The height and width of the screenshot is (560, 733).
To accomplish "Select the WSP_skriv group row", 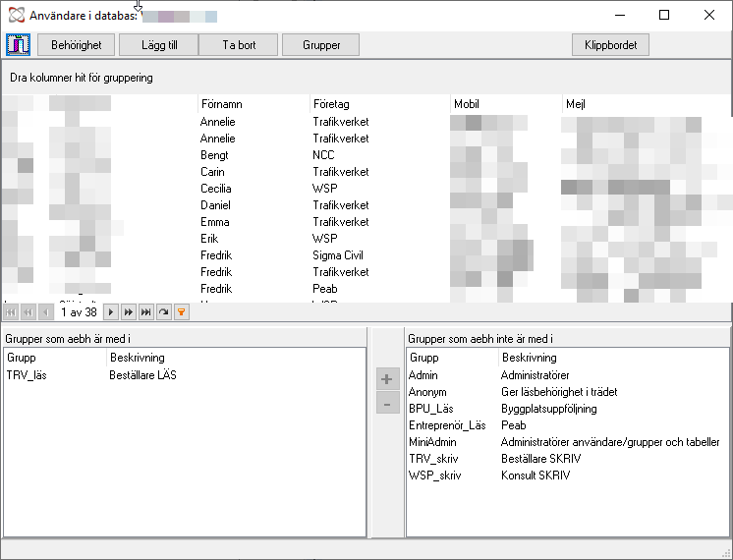I will [568, 476].
